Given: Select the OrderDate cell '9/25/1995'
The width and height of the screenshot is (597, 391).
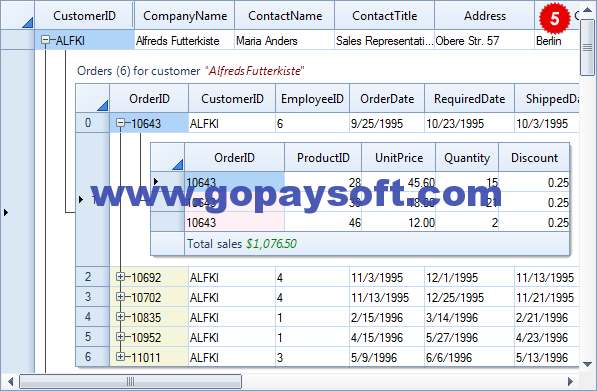Looking at the screenshot, I should (x=387, y=123).
